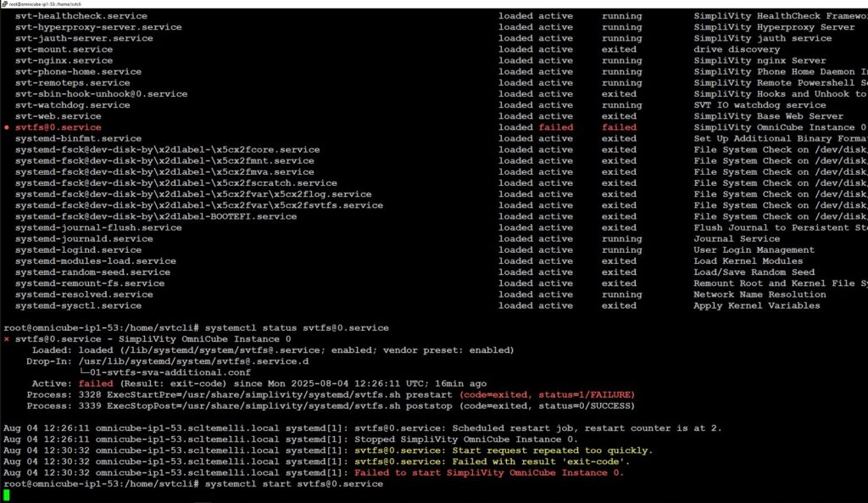Click svtfs@0.service in the service list
The height and width of the screenshot is (503, 868).
58,127
